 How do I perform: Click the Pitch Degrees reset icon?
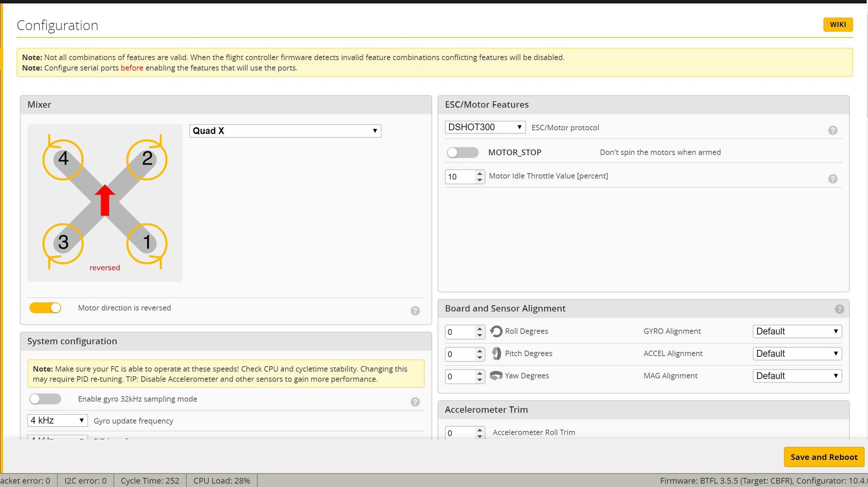pos(495,353)
